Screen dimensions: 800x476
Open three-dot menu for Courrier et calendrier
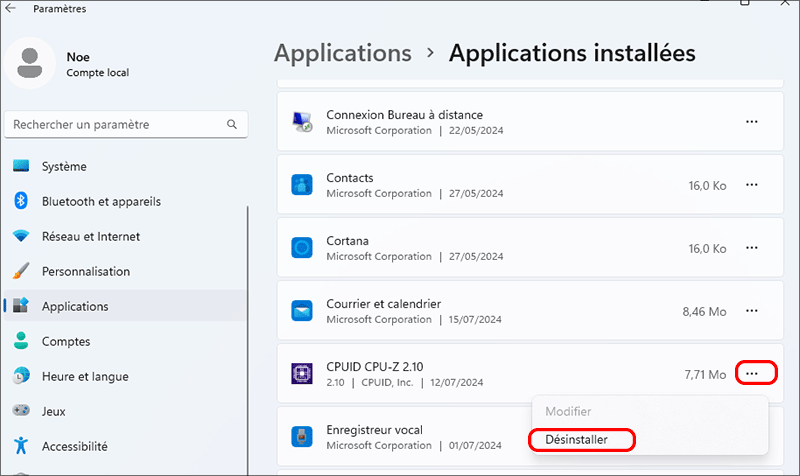click(x=752, y=311)
